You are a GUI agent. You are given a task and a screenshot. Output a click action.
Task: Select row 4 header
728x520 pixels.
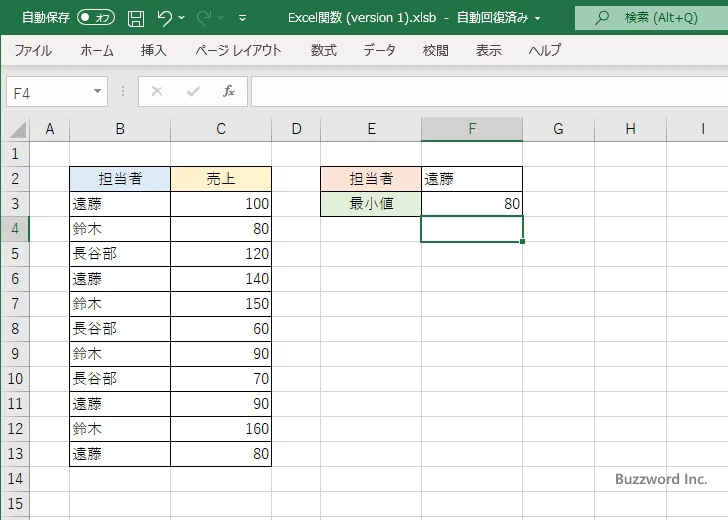tap(15, 229)
